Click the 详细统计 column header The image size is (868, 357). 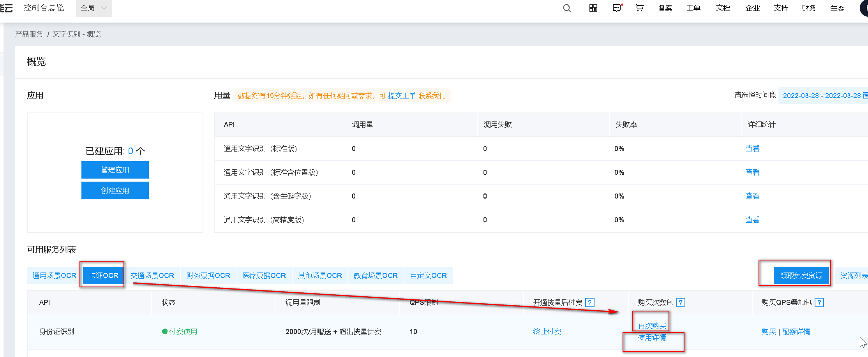[762, 125]
